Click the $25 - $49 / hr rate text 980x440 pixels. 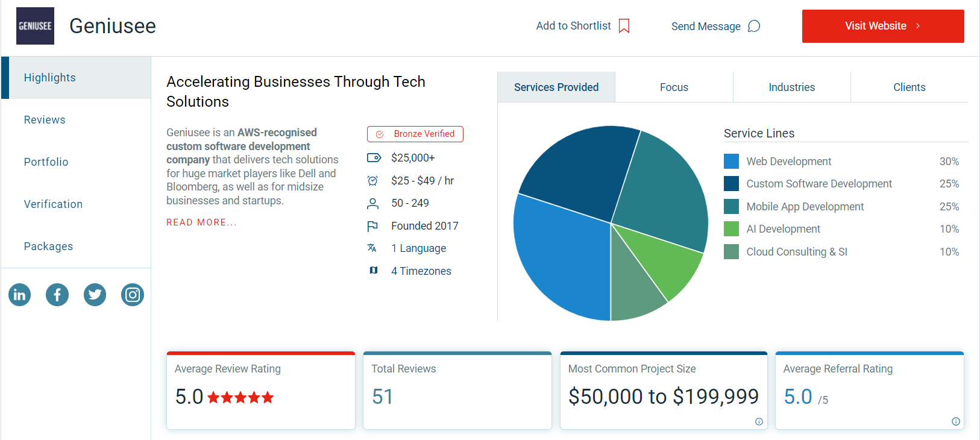[x=422, y=181]
